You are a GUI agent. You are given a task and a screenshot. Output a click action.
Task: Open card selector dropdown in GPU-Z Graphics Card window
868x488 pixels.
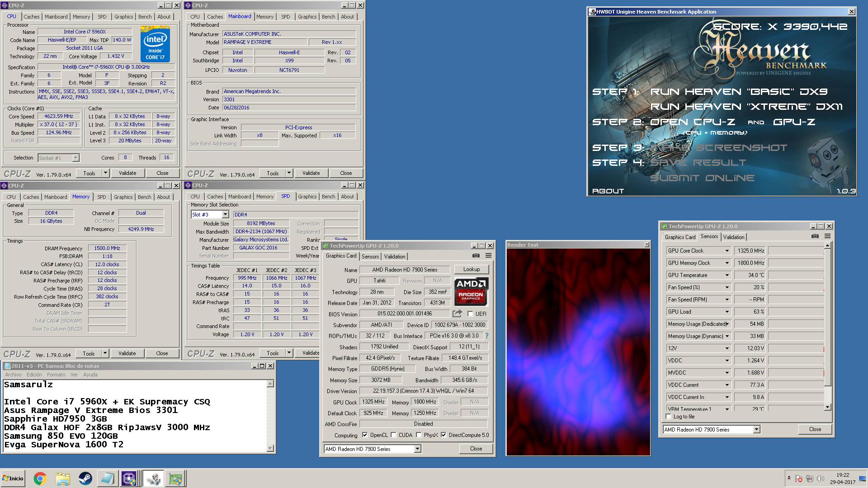coord(417,449)
